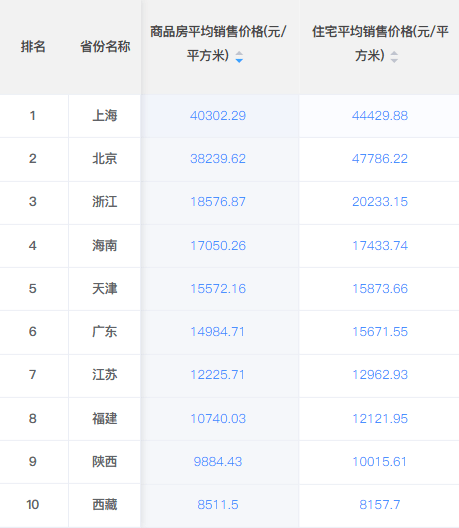Open the 40302.29 value for 上海
459x528 pixels.
click(x=218, y=116)
